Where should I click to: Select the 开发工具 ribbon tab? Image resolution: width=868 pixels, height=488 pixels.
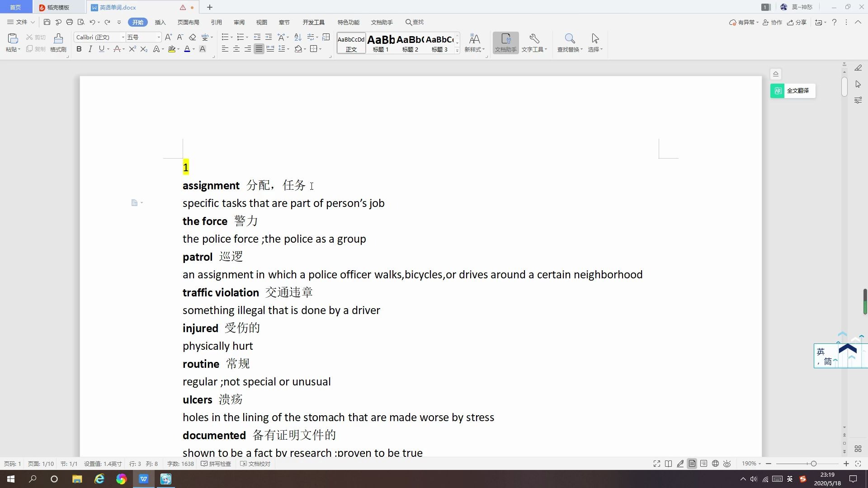(x=314, y=22)
